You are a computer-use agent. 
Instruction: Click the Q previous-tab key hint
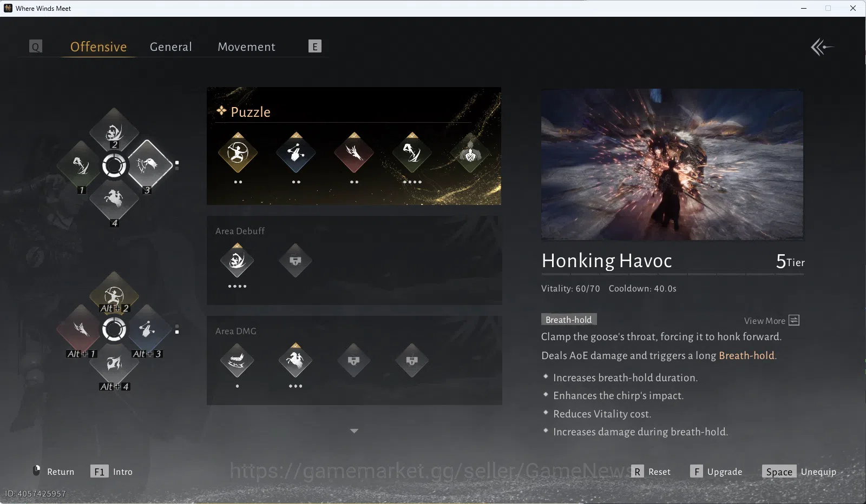(x=35, y=47)
